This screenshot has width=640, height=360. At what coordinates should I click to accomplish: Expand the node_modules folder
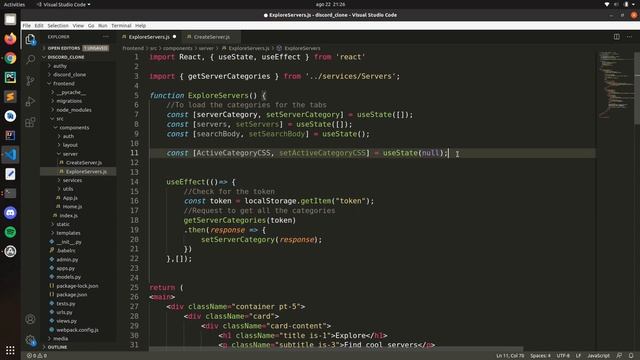click(x=73, y=110)
